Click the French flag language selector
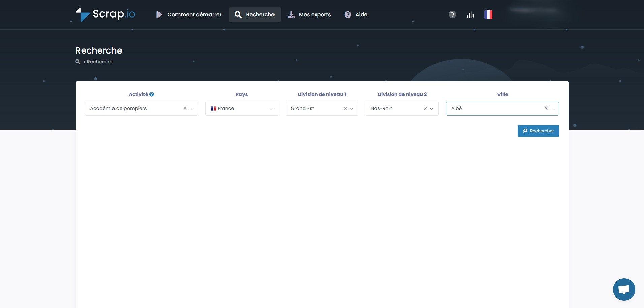This screenshot has height=308, width=644. (488, 14)
